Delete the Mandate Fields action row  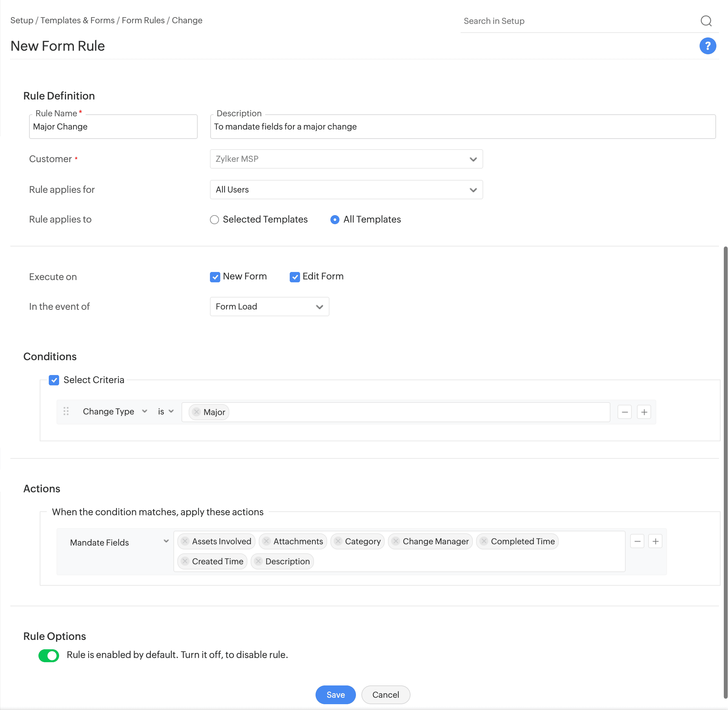[637, 541]
